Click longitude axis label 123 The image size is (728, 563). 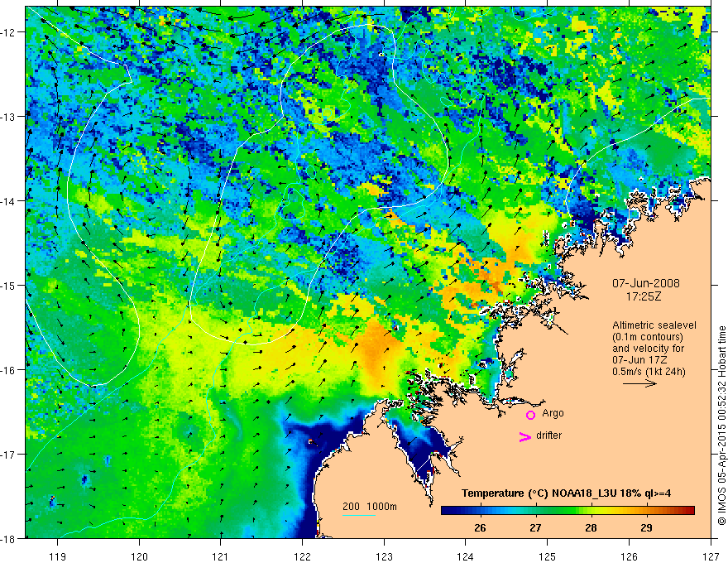pos(384,557)
